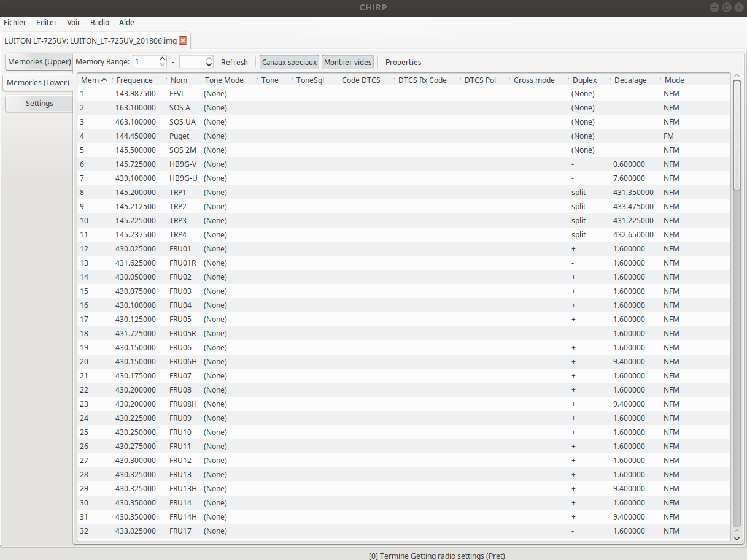
Task: Click the Refresh button
Action: 234,62
